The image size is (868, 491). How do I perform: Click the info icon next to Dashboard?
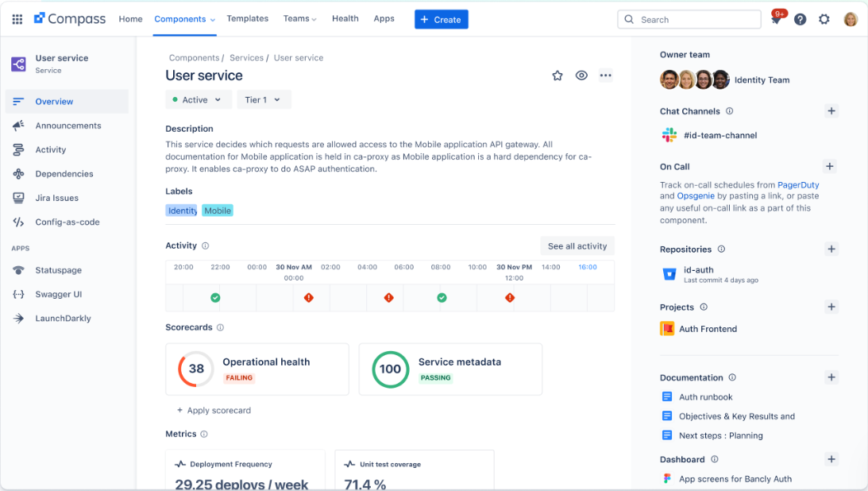point(715,459)
